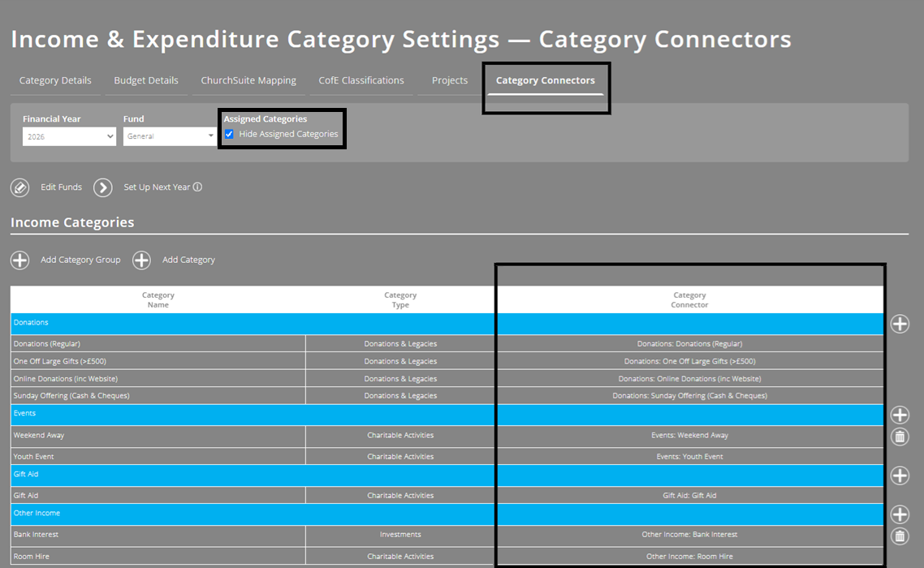Screen dimensions: 924x568
Task: Click connector Events: Youth Event
Action: 689,457
